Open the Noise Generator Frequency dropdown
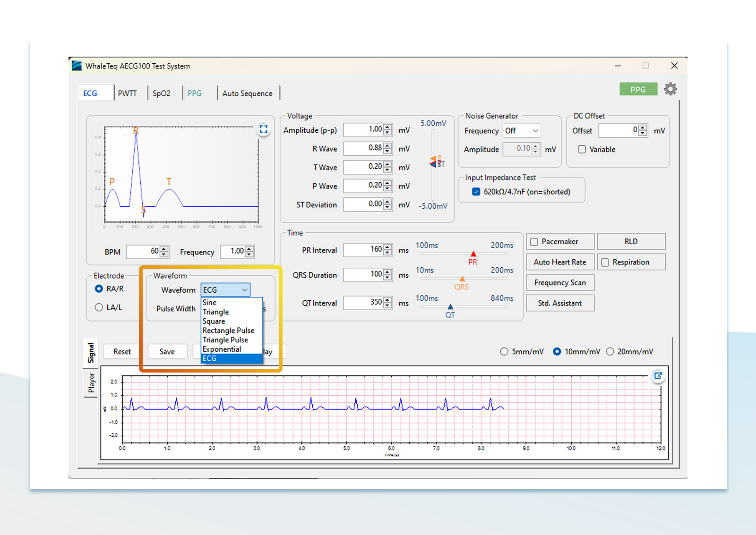Image resolution: width=756 pixels, height=535 pixels. [x=522, y=131]
